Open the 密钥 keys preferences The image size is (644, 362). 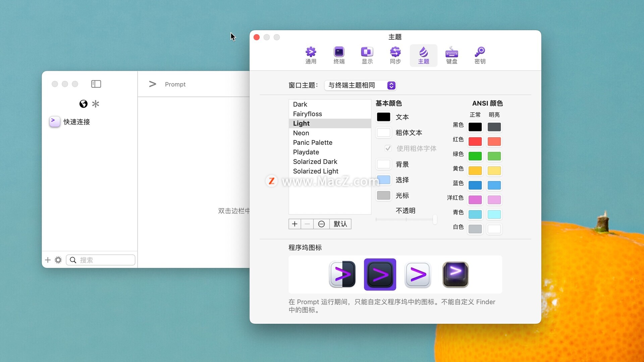[480, 55]
